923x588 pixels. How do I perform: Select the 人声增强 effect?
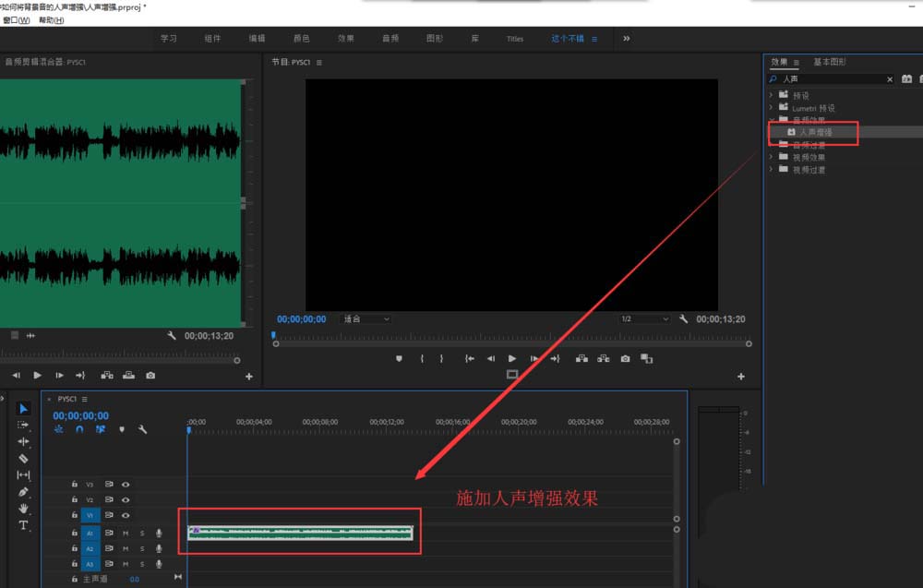click(816, 132)
